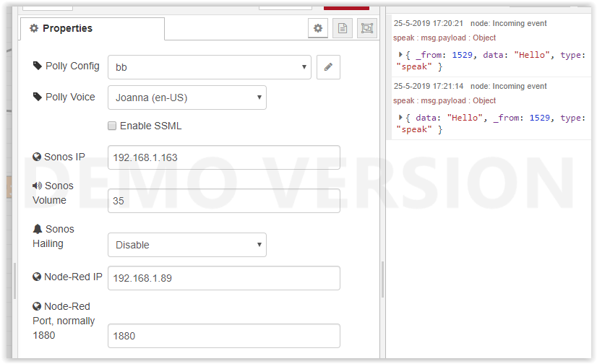Viewport: 597px width, 364px height.
Task: Click second debug 'node: Incoming event' at 17:21:14
Action: (508, 87)
